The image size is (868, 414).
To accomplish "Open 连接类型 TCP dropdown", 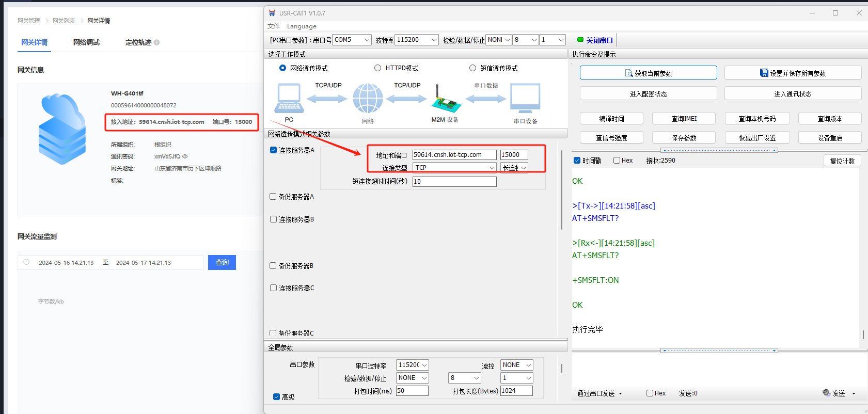I will (455, 168).
